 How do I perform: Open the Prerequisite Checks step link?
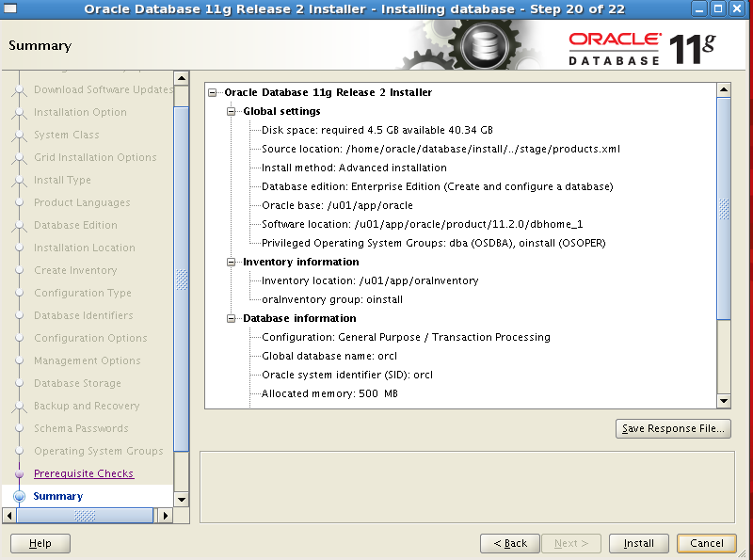coord(84,473)
